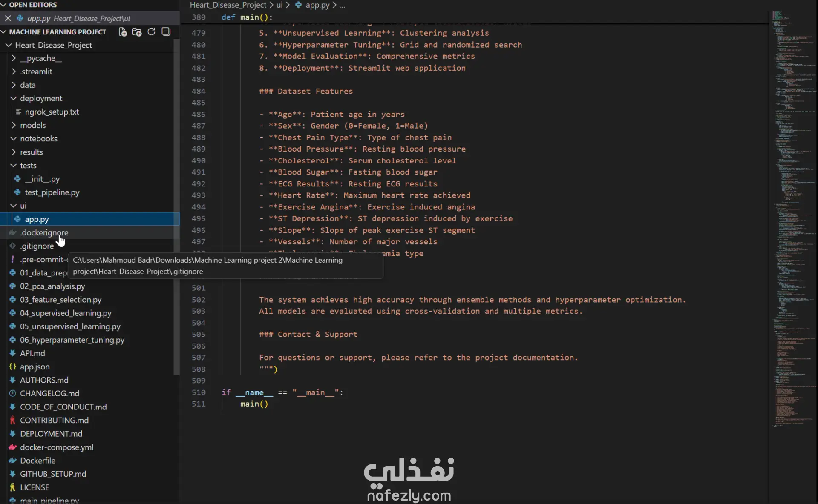Collapse the Machine Learning Project section
This screenshot has height=504, width=818.
coord(57,32)
